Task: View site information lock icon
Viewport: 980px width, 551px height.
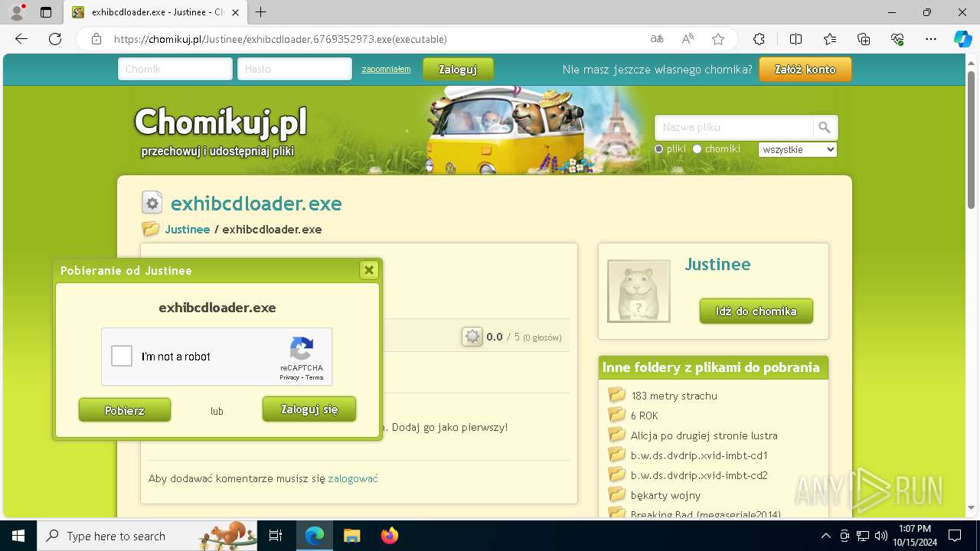Action: [x=96, y=39]
